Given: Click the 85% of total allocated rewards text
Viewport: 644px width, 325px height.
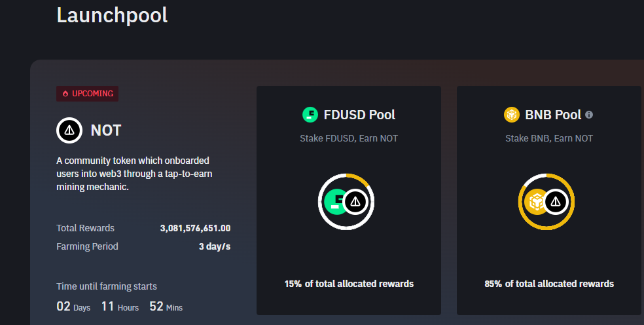Looking at the screenshot, I should click(549, 284).
